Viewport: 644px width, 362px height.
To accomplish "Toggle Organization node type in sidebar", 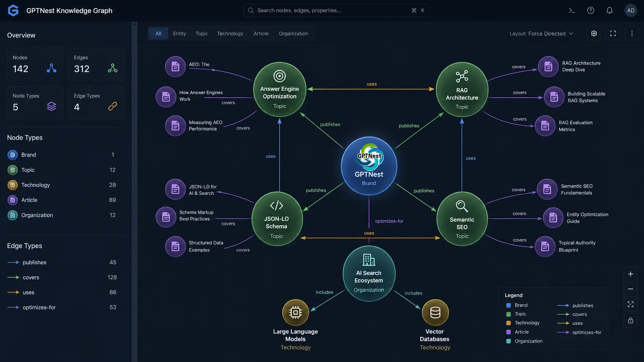I will tap(62, 215).
